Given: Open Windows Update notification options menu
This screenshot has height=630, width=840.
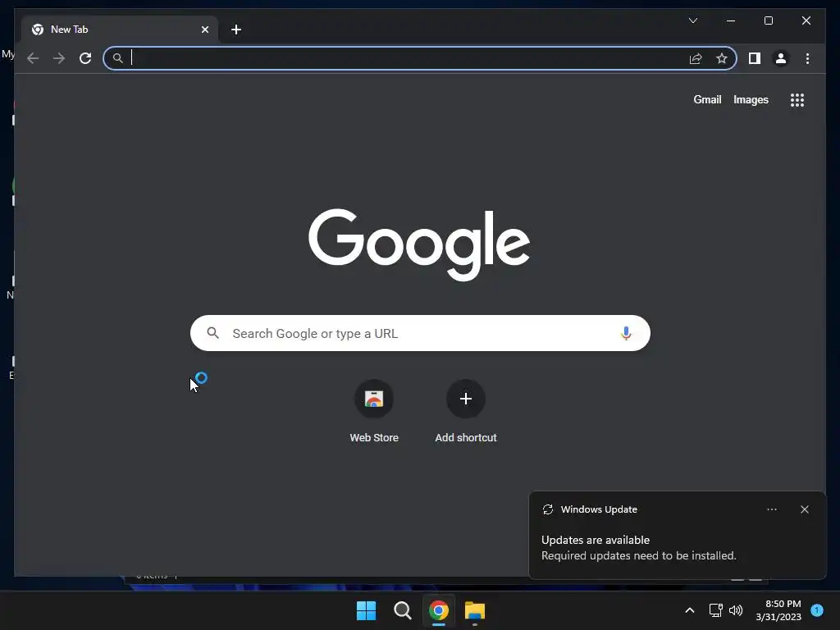Looking at the screenshot, I should click(x=771, y=509).
